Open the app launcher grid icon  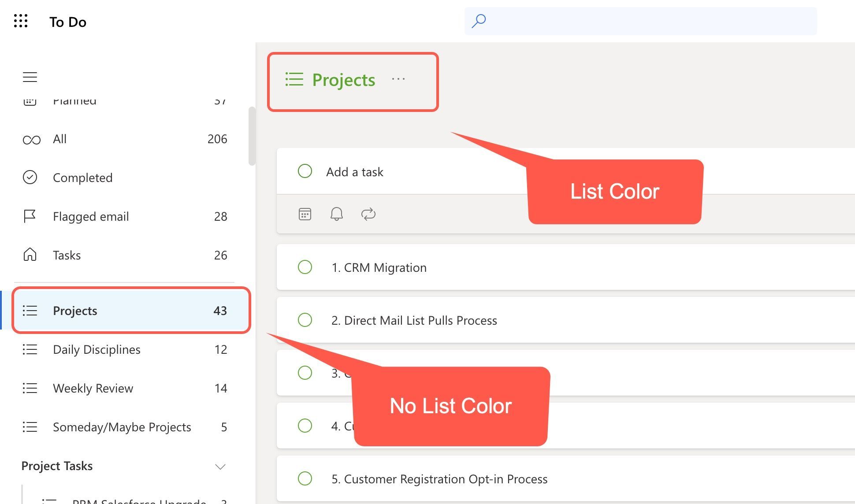coord(21,21)
